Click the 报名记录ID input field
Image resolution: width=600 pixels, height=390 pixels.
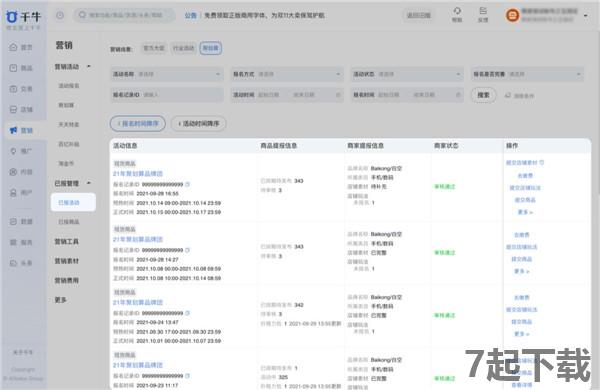pyautogui.click(x=167, y=95)
